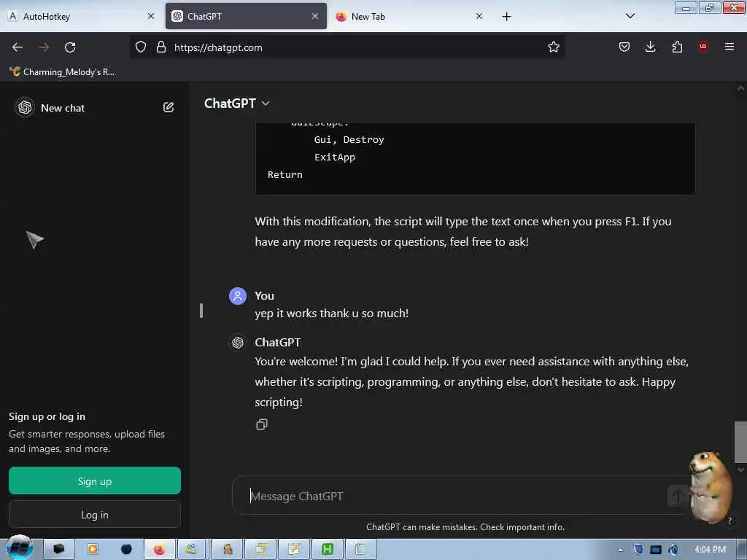Collapse the sidebar using the handle
This screenshot has height=560, width=747.
(201, 311)
